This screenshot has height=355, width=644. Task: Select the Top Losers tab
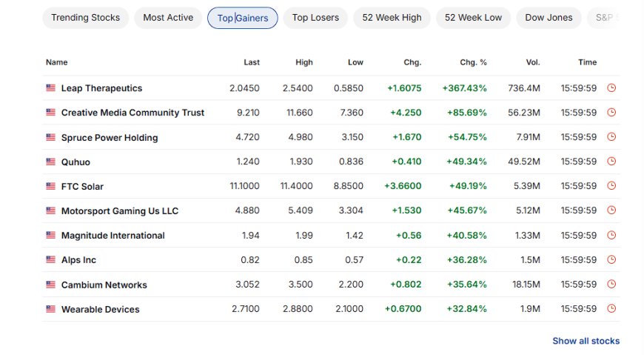[315, 18]
